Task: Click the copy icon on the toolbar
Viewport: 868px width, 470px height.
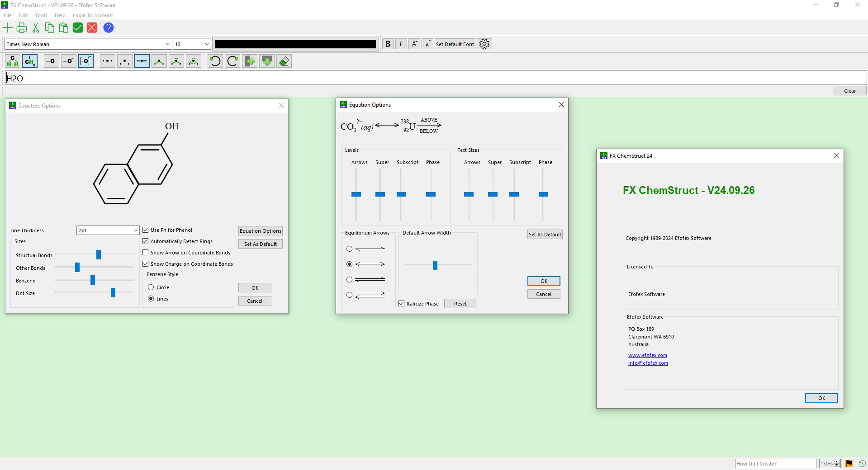Action: pos(49,28)
